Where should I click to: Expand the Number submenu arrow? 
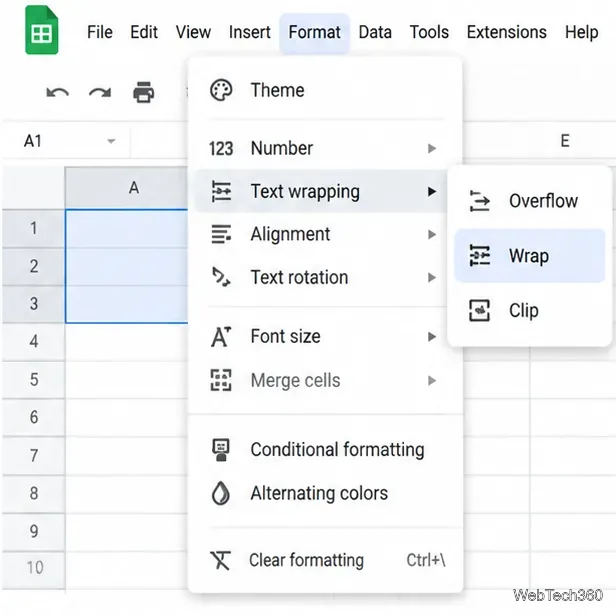432,148
